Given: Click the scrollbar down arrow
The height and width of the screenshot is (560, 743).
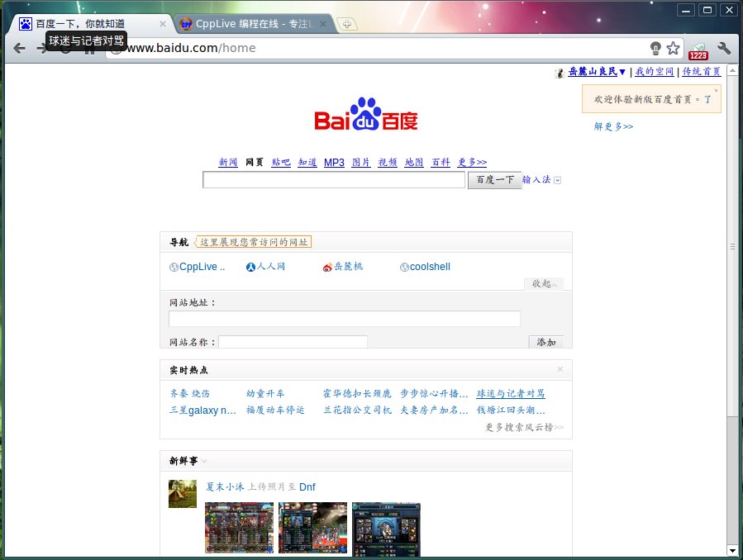Looking at the screenshot, I should [x=732, y=551].
